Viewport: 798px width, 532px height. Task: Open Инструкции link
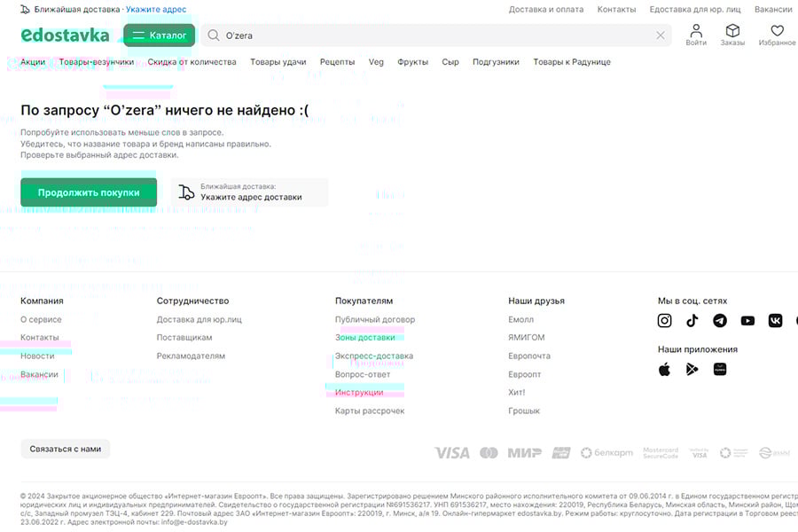click(x=359, y=392)
